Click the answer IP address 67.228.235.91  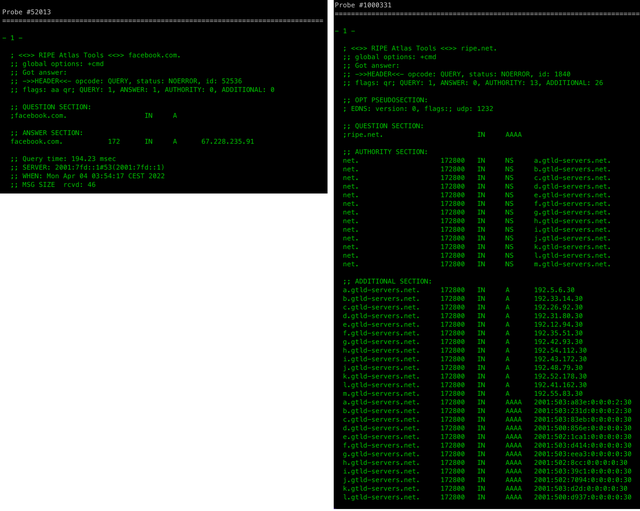(227, 141)
